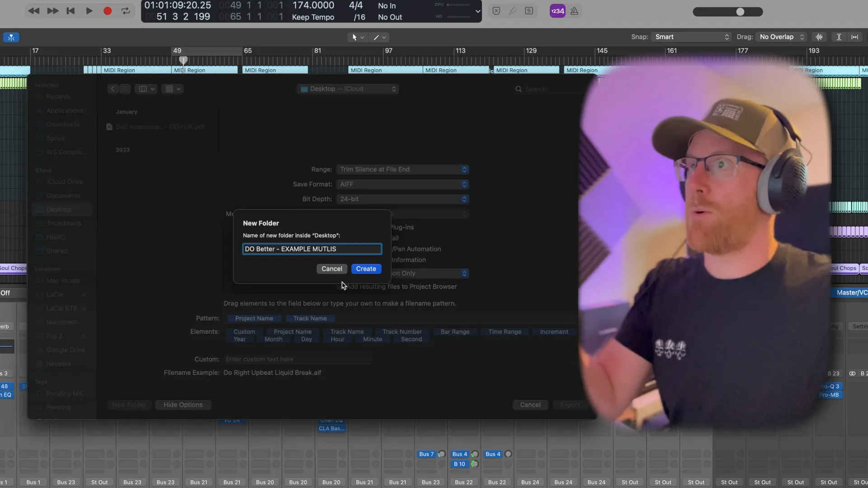This screenshot has height=488, width=868.
Task: Toggle the Solo S button in control bar
Action: (x=529, y=11)
